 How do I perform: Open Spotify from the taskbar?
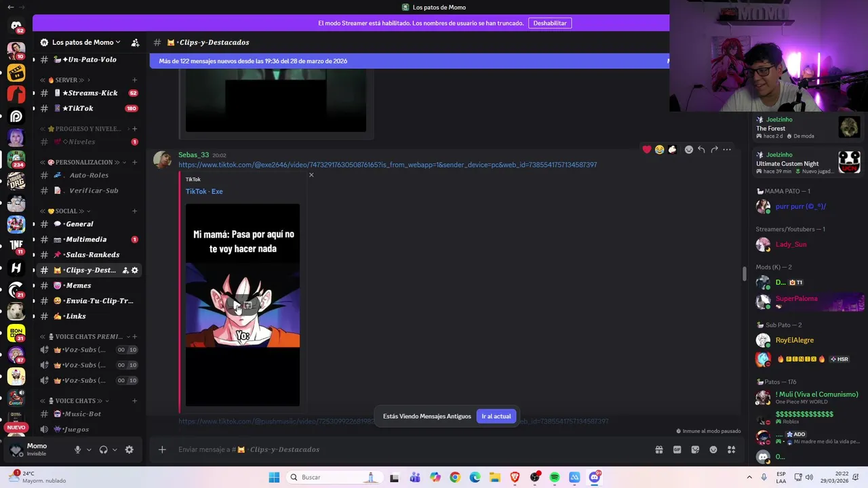click(555, 477)
